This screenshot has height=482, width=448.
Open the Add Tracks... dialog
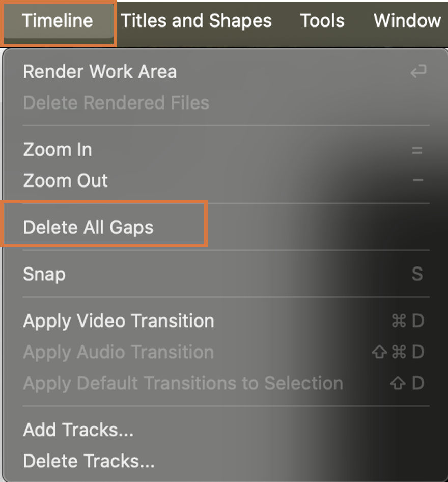click(x=78, y=430)
